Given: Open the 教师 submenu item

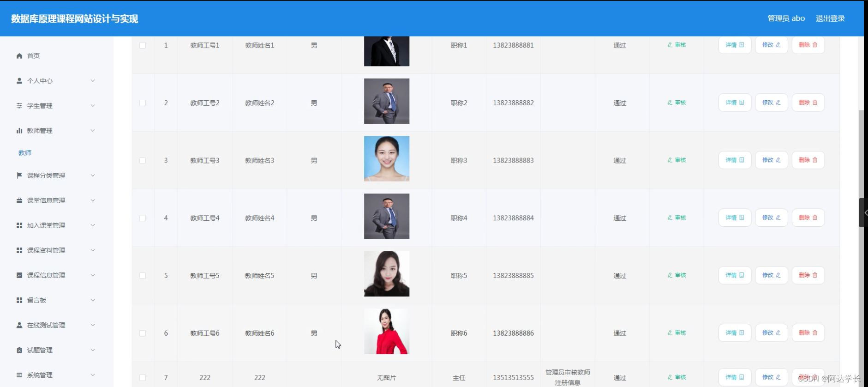Looking at the screenshot, I should tap(25, 153).
